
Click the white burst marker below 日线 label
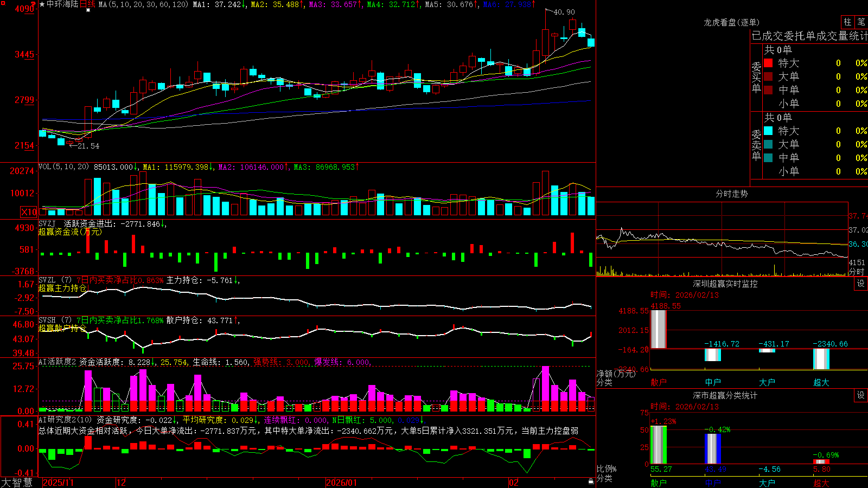point(88,10)
